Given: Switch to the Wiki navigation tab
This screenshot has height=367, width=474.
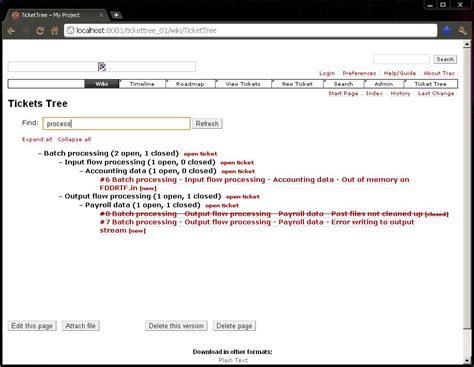Looking at the screenshot, I should [x=102, y=84].
